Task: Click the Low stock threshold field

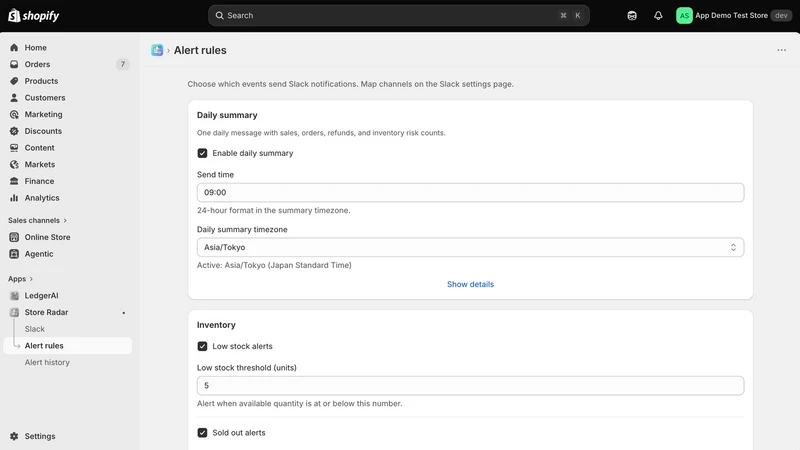Action: (470, 386)
